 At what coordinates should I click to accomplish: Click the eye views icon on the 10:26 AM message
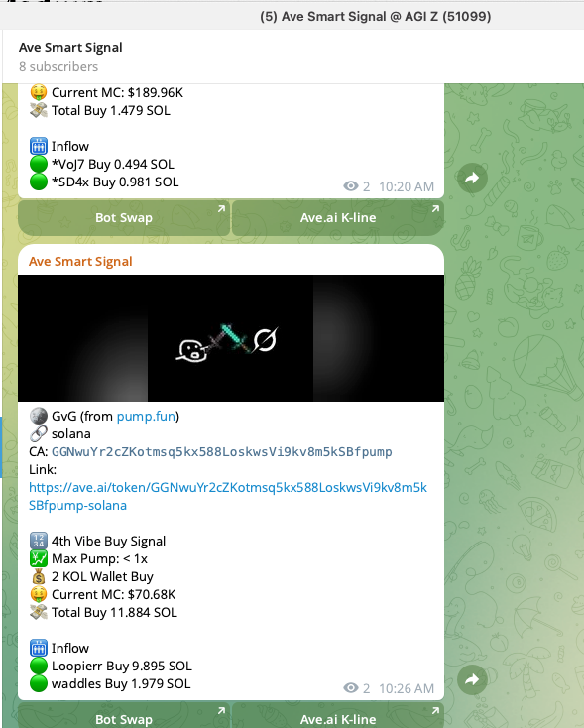(x=351, y=688)
